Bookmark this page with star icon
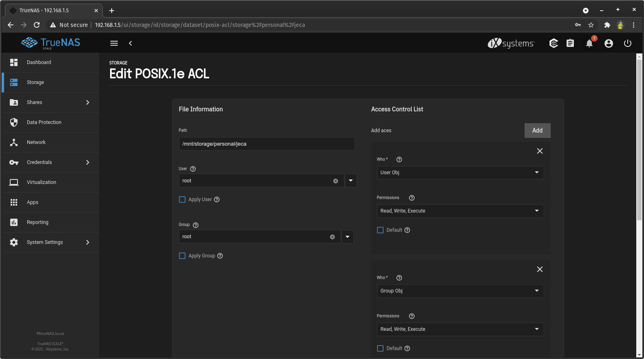The height and width of the screenshot is (359, 644). point(591,25)
